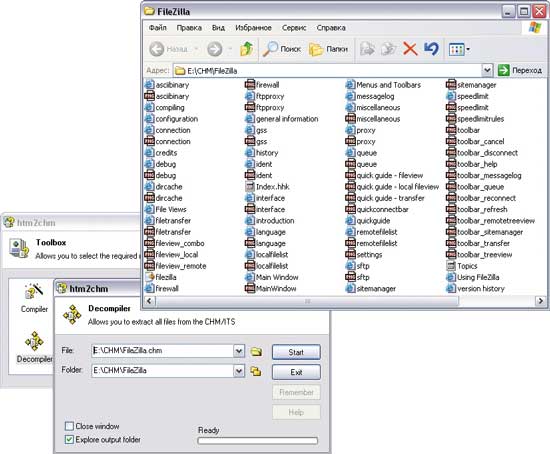The image size is (550, 454).
Task: Select the fileview_combo image file
Action: click(175, 243)
